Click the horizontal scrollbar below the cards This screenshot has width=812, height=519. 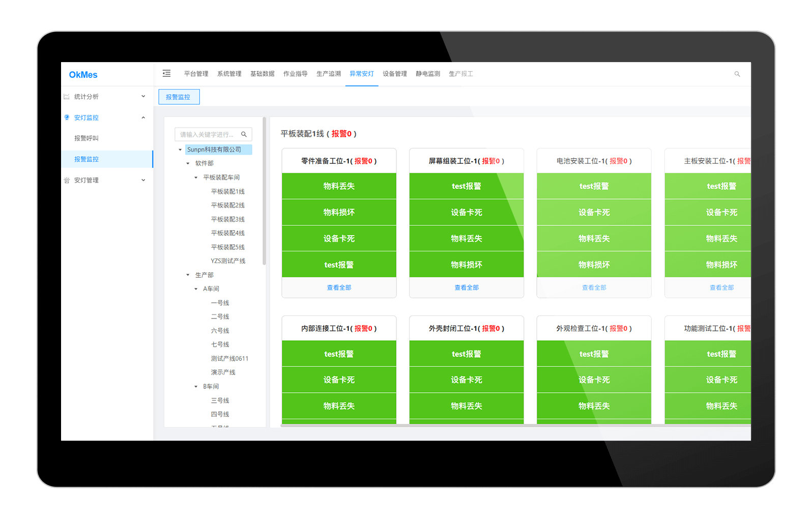[515, 425]
